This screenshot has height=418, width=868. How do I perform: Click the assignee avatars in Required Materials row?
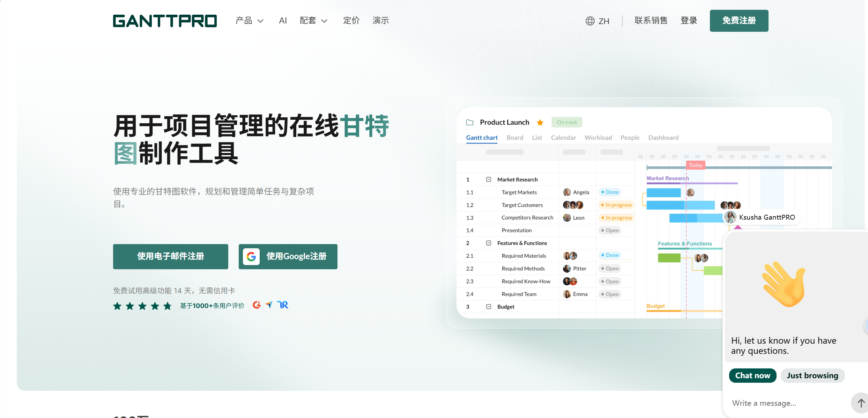point(570,256)
